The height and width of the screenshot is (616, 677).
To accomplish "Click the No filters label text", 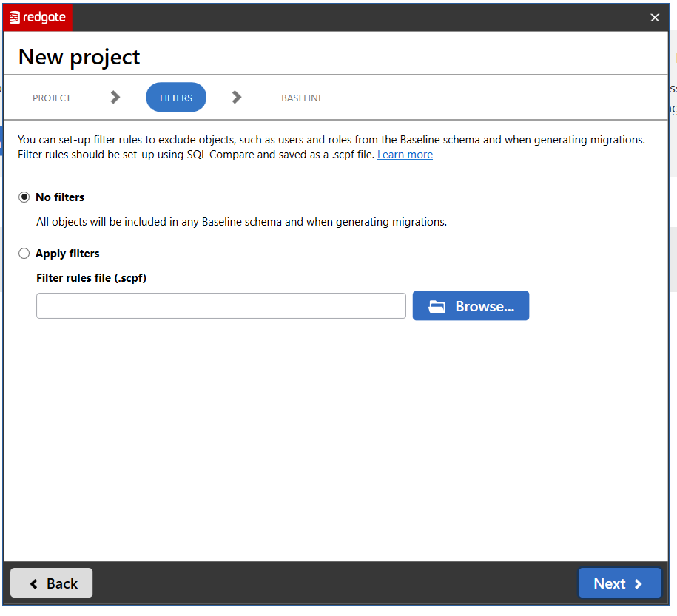I will pyautogui.click(x=60, y=197).
